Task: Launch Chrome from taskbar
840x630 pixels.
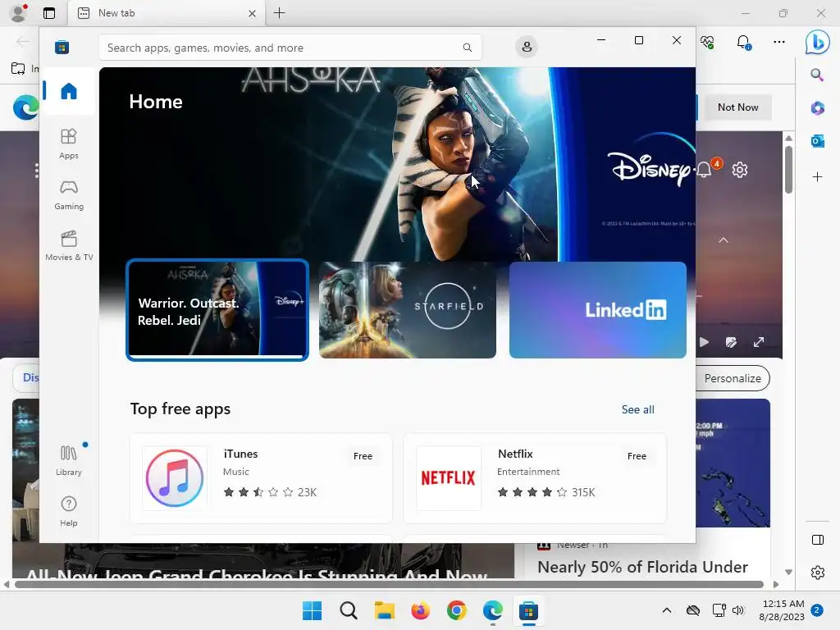Action: (x=456, y=610)
